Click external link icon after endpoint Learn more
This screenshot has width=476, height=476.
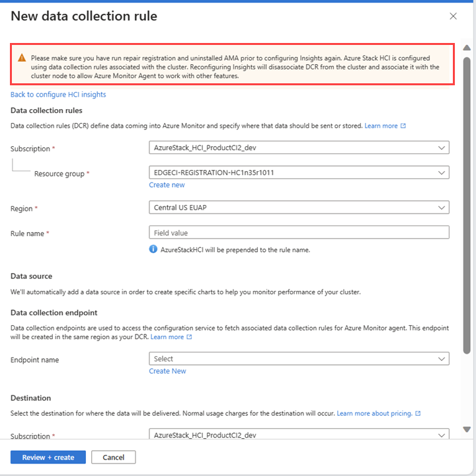189,337
